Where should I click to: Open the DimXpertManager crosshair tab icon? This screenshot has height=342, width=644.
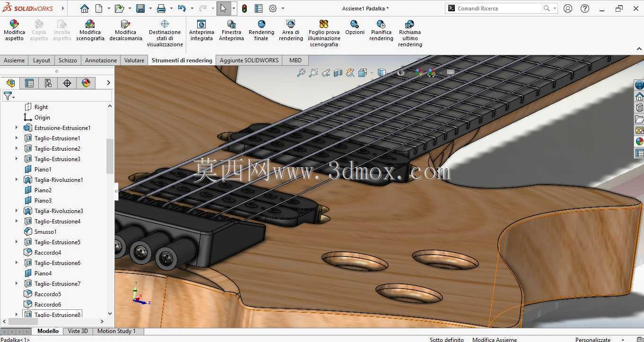(67, 83)
